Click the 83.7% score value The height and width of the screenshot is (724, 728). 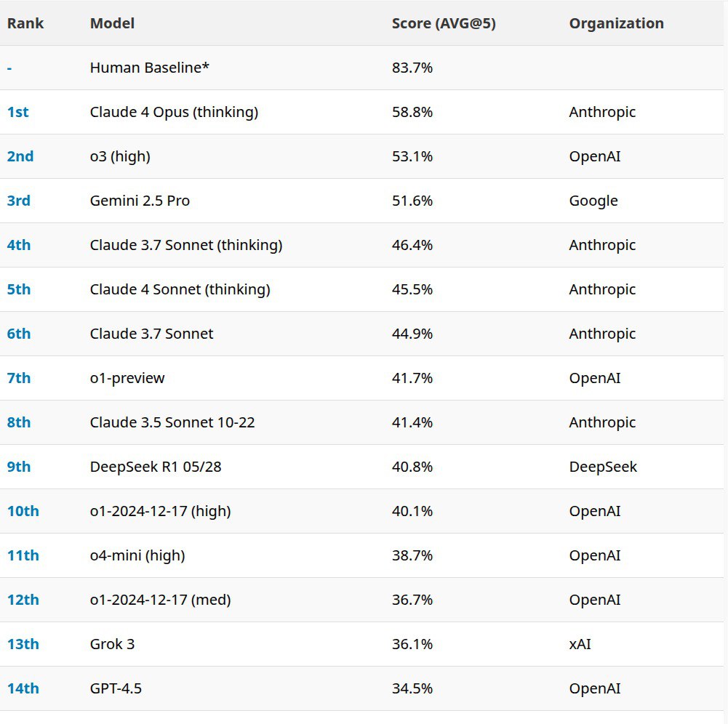click(412, 68)
